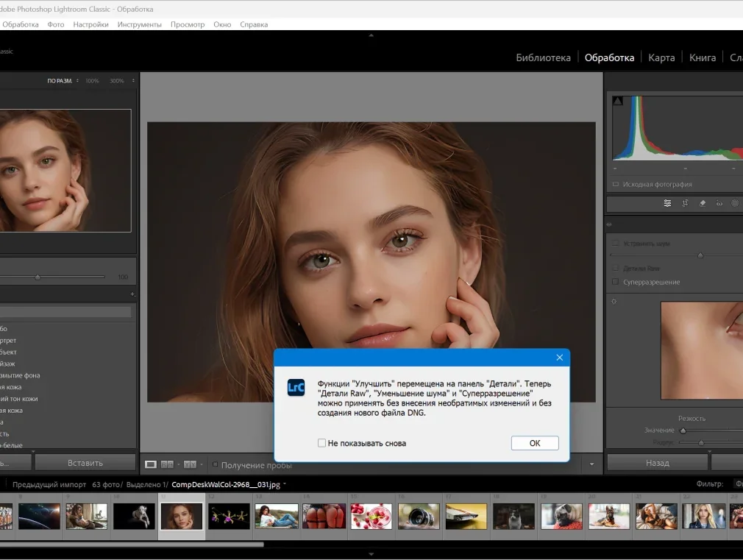Click the loupe view mode icon
This screenshot has width=743, height=560.
[x=151, y=464]
